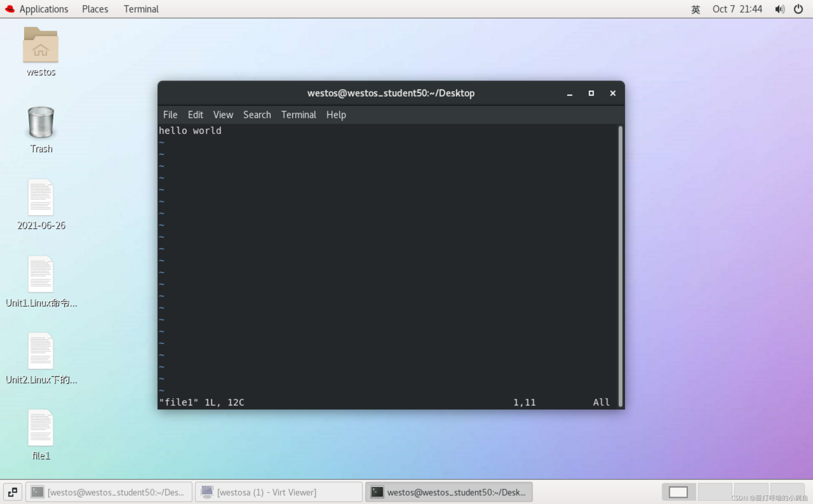Image resolution: width=813 pixels, height=504 pixels.
Task: Open the Oct 7 clock calendar dropdown
Action: coord(737,9)
